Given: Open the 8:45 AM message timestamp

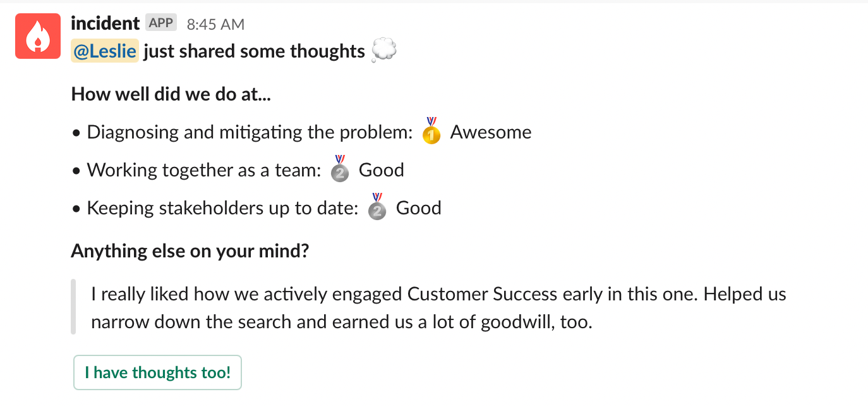Looking at the screenshot, I should coord(215,24).
